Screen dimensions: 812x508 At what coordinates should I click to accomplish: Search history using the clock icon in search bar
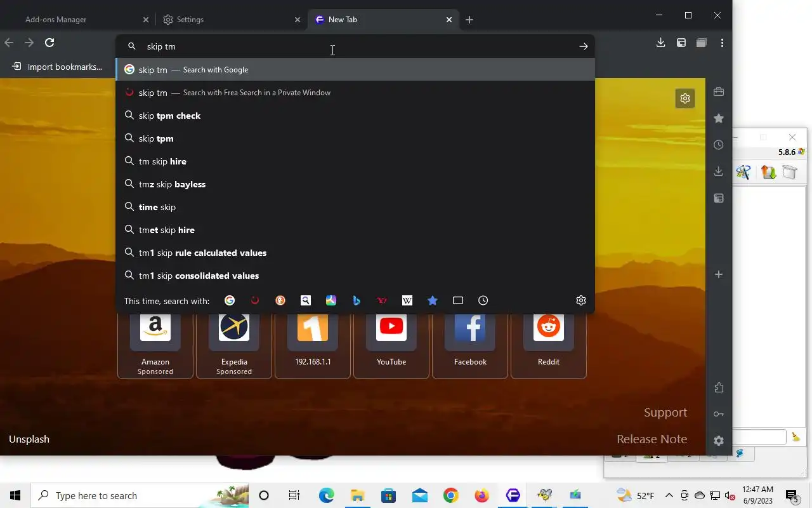483,300
